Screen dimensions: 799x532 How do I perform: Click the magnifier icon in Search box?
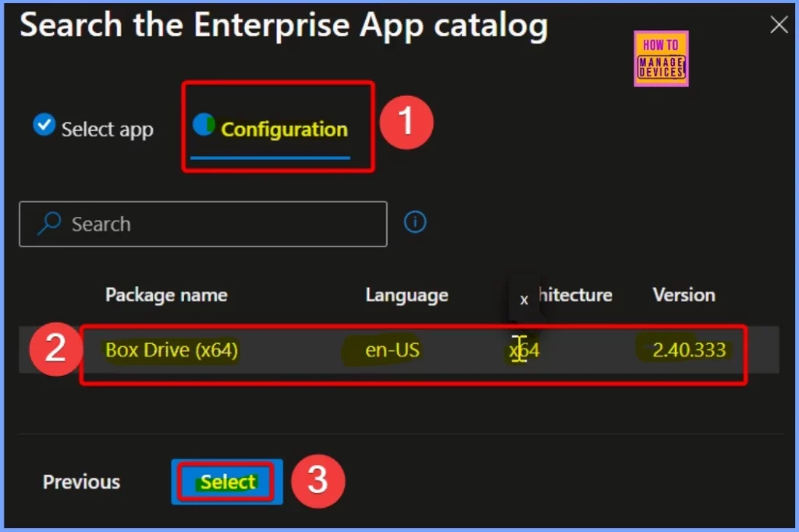tap(49, 224)
